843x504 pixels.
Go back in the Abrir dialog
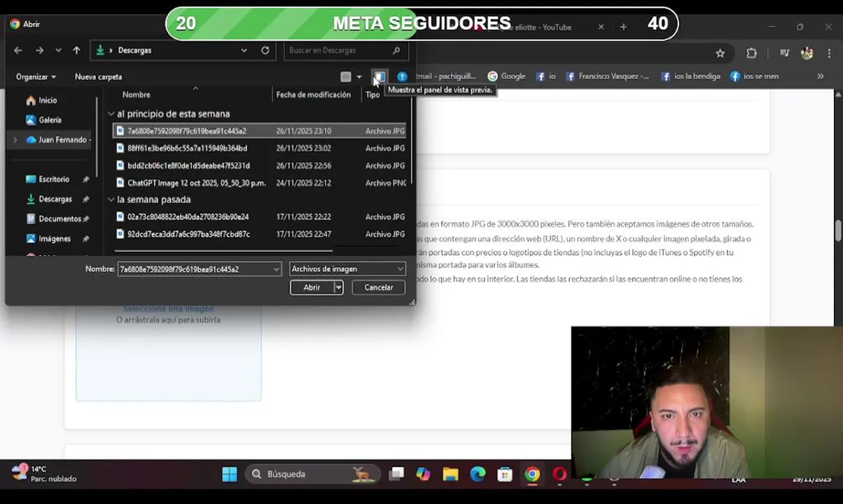click(18, 50)
